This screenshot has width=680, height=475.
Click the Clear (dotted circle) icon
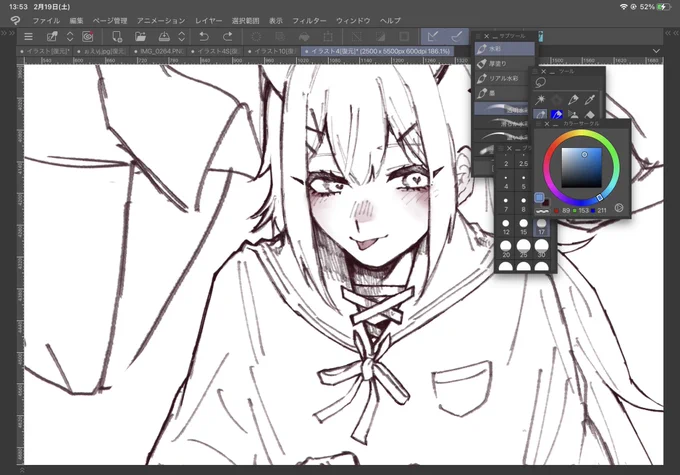click(x=256, y=37)
